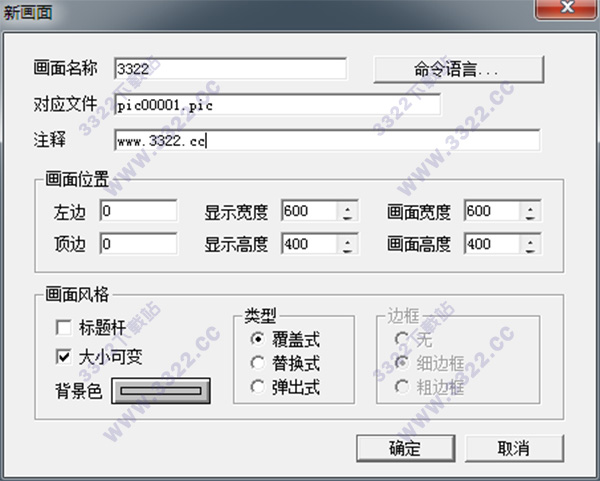
Task: Close the 新画面 dialog window
Action: coord(566,8)
